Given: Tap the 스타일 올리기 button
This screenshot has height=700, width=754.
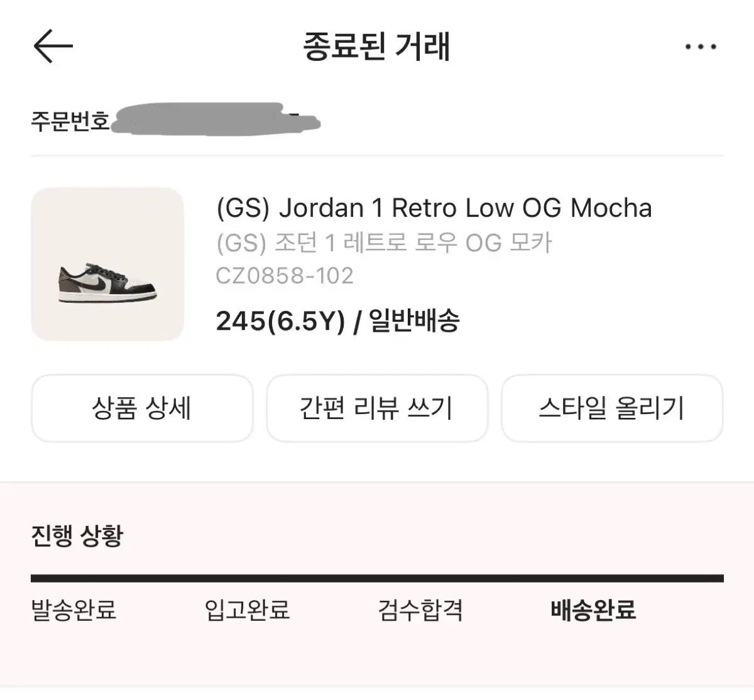Looking at the screenshot, I should point(611,408).
